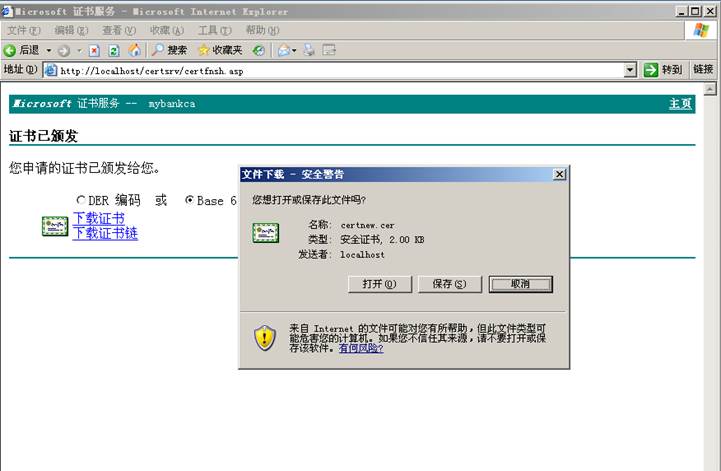
Task: Click the IE icon in title bar
Action: 7,11
